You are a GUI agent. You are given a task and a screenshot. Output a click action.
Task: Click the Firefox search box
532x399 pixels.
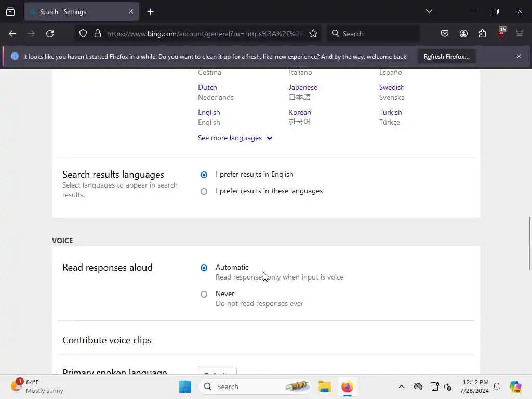tap(373, 34)
